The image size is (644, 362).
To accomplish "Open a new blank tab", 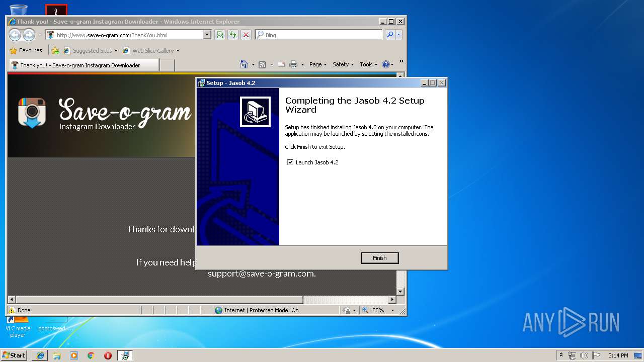I will pos(168,65).
